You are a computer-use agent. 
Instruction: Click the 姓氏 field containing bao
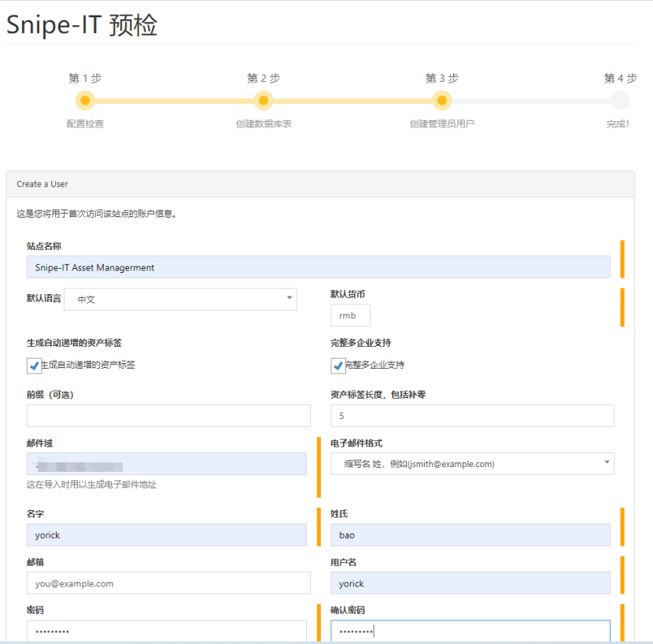point(470,535)
